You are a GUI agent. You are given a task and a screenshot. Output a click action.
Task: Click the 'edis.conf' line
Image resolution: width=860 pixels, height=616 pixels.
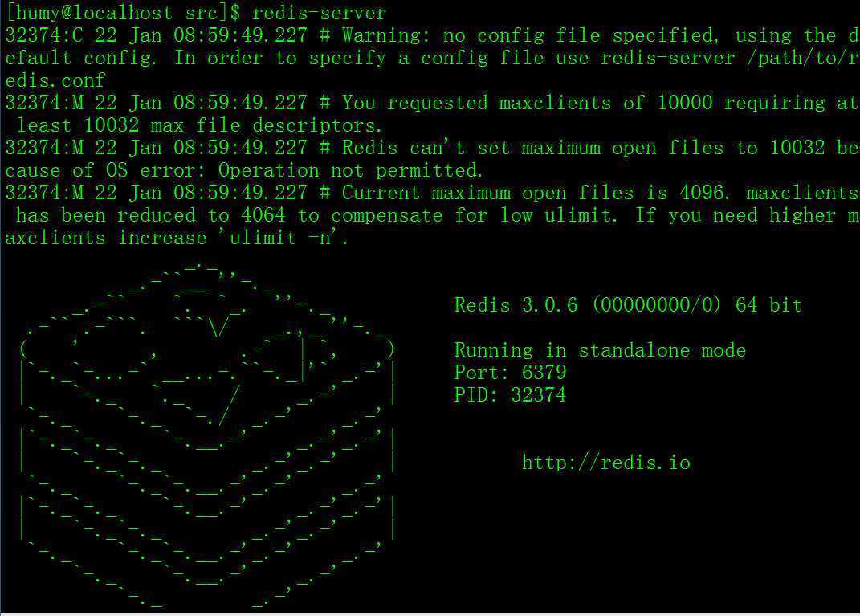(55, 80)
